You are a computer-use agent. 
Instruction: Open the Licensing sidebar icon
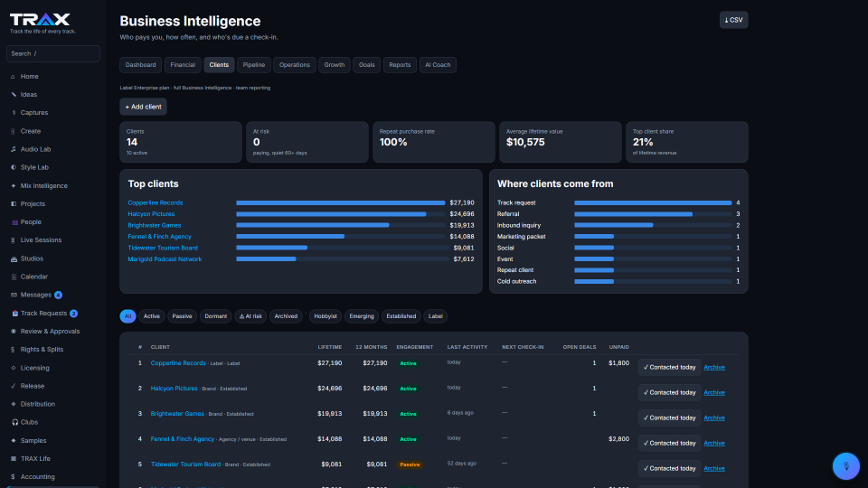(14, 368)
